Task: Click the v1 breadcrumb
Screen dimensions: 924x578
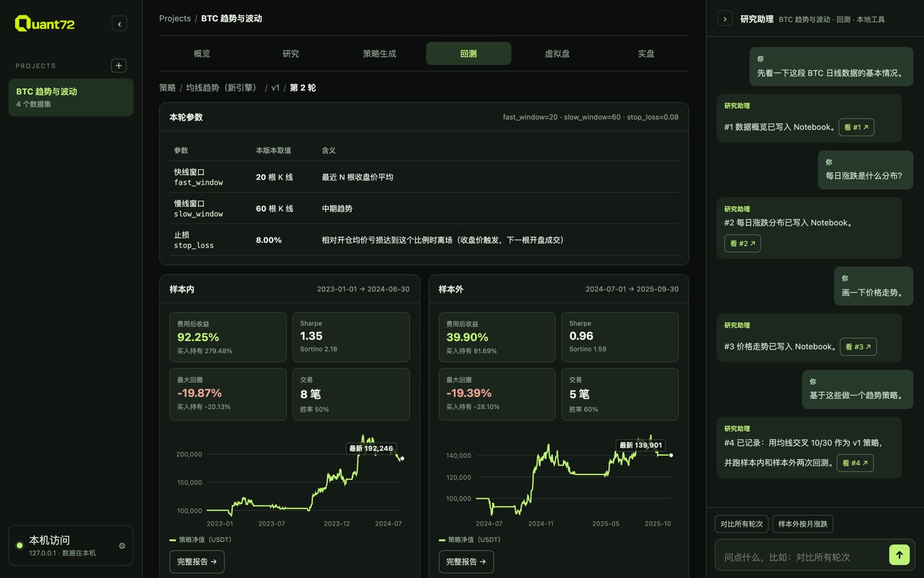Action: pyautogui.click(x=275, y=88)
